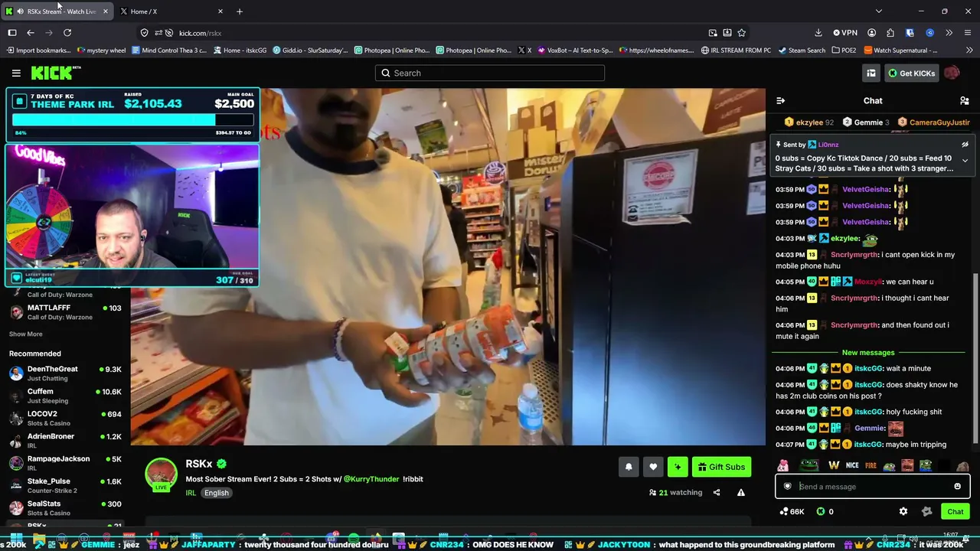Focus the Send a message input

(x=872, y=486)
